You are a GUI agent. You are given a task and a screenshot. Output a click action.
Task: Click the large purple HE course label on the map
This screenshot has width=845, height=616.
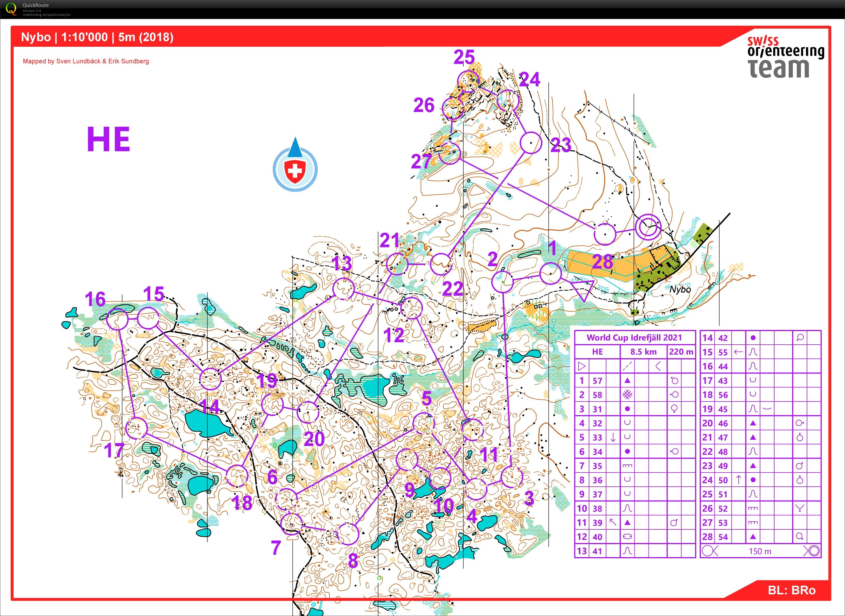pos(109,139)
